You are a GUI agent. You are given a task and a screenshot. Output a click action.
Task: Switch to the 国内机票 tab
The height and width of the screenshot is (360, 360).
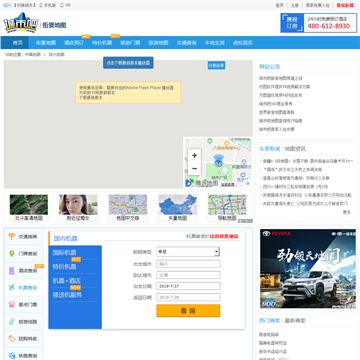click(x=66, y=239)
